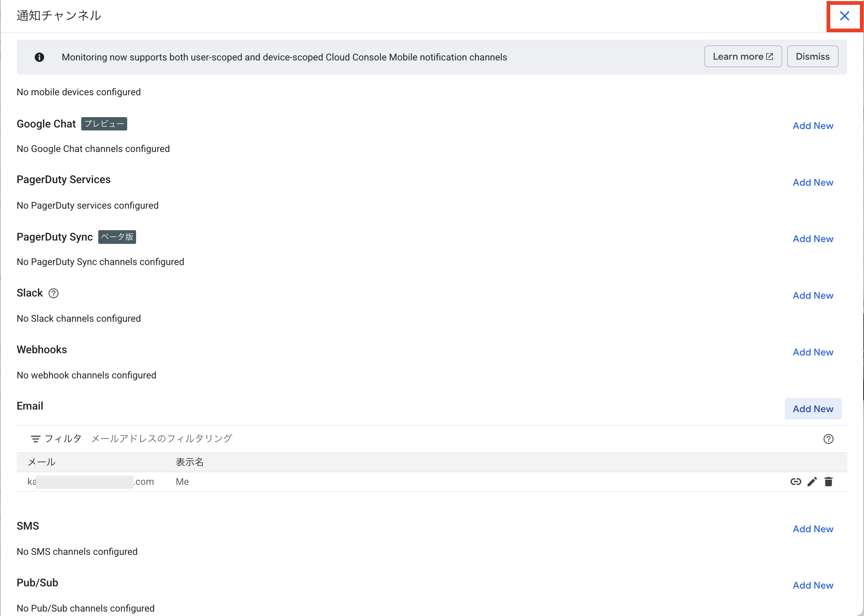Click the email filter icon
This screenshot has width=864, height=616.
point(35,439)
